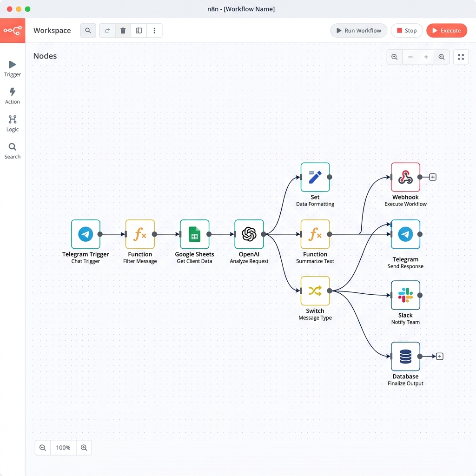
Task: Click zoom-out magnifier in top-right canvas controls
Action: coord(394,57)
